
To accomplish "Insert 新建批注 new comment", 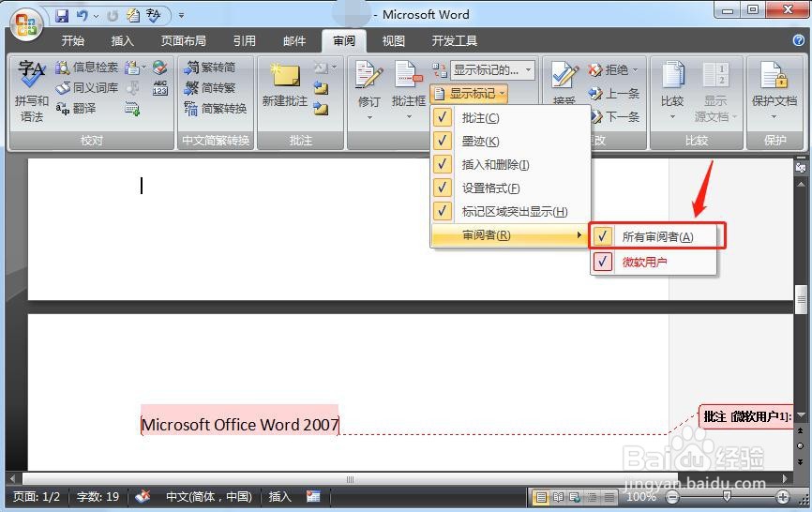I will pyautogui.click(x=285, y=85).
